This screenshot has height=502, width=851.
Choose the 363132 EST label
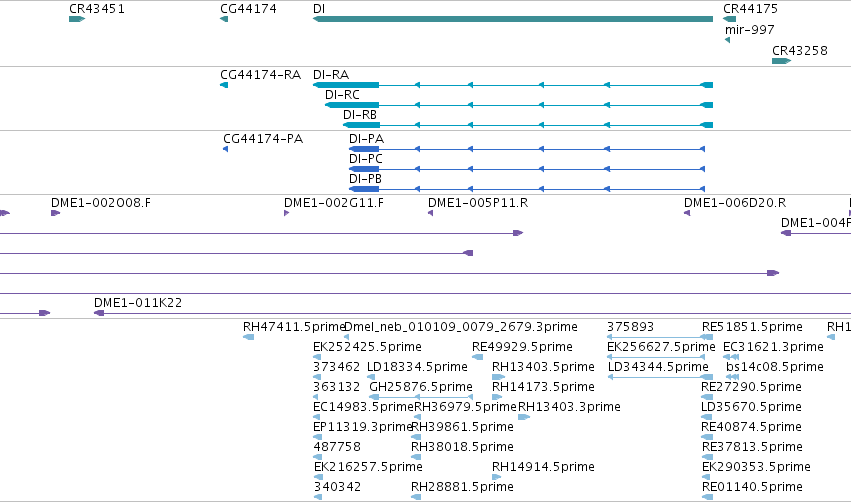[336, 387]
